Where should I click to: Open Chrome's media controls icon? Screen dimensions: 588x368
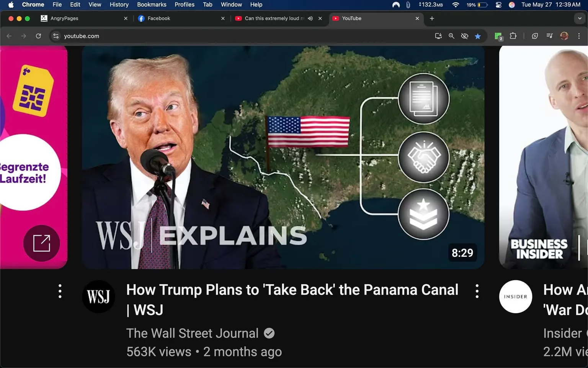(549, 36)
